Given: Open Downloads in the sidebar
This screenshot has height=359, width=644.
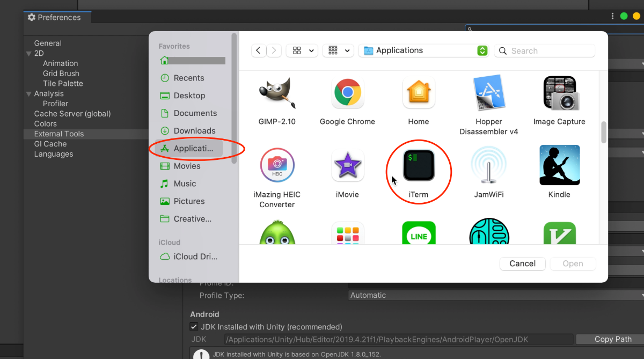Looking at the screenshot, I should tap(188, 131).
